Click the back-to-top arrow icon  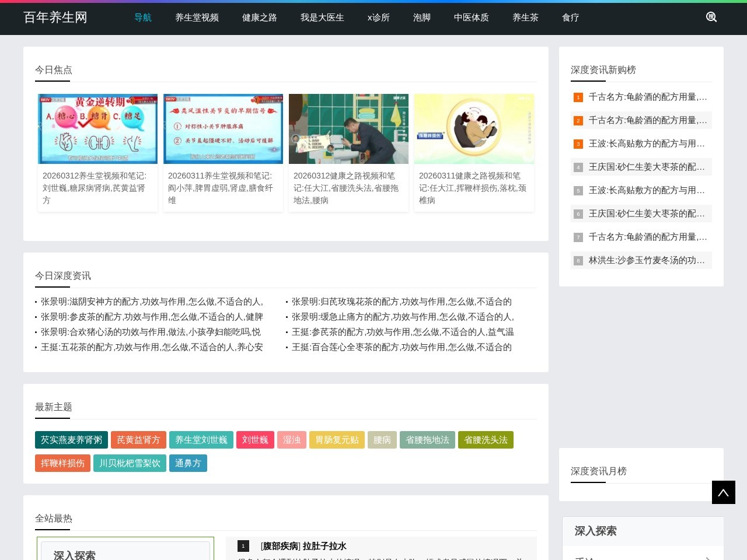click(x=723, y=492)
